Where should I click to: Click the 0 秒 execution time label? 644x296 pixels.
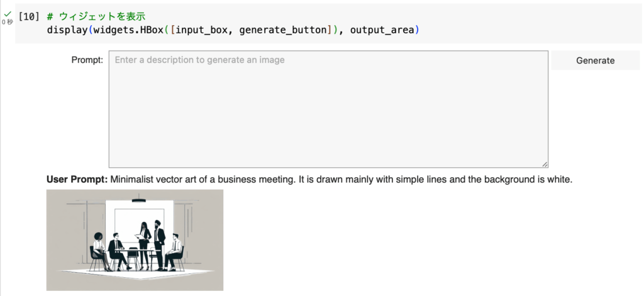(7, 23)
